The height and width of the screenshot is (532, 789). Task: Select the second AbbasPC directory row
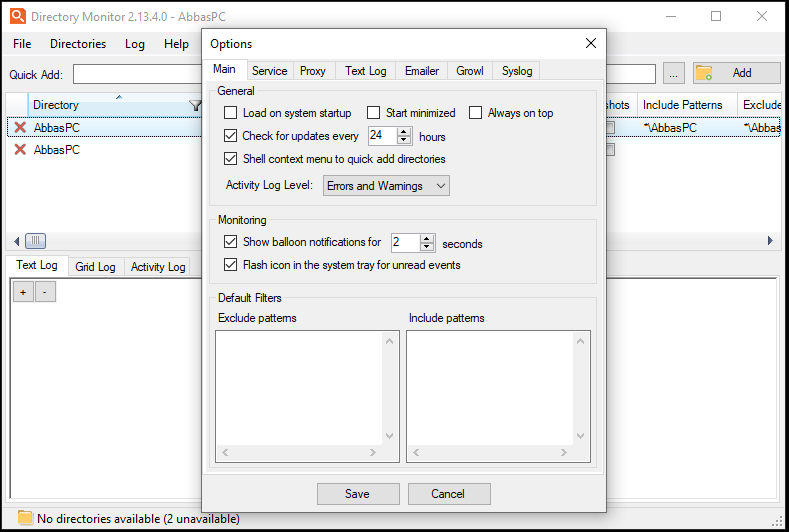(105, 149)
